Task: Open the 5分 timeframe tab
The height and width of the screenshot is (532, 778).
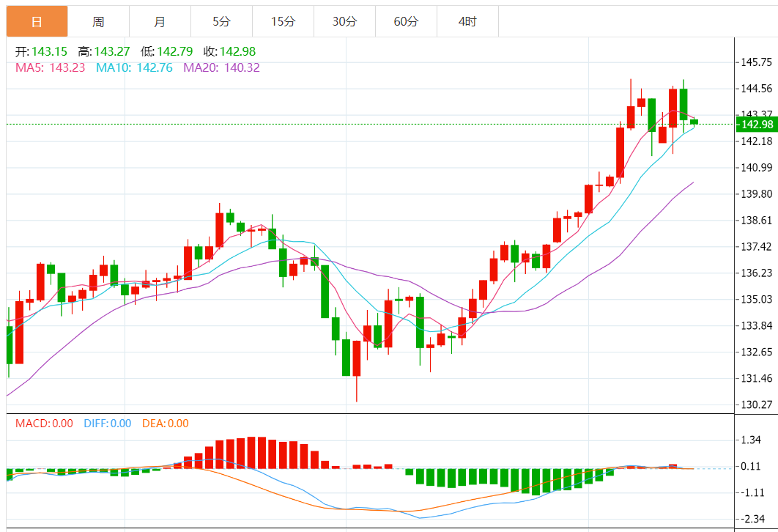Action: [221, 21]
